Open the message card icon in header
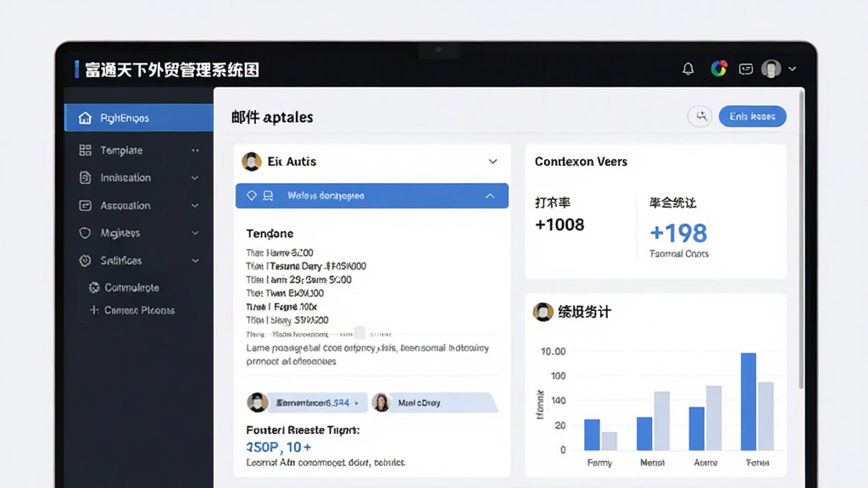Screen dimensions: 868x488 (746, 69)
